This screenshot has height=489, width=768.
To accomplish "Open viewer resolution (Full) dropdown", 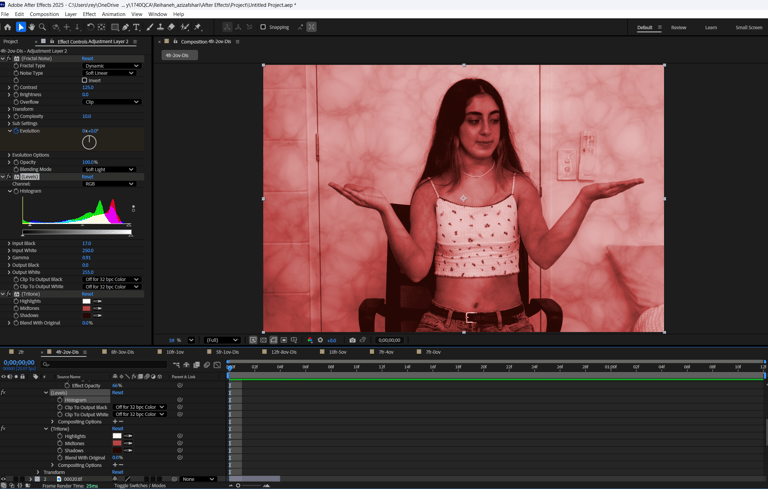I will (x=222, y=340).
